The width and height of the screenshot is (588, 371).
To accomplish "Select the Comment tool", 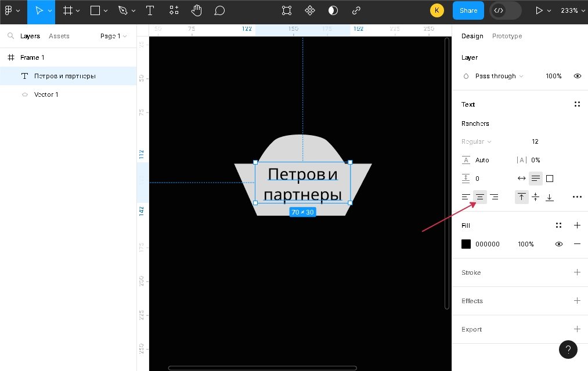I will (x=219, y=10).
